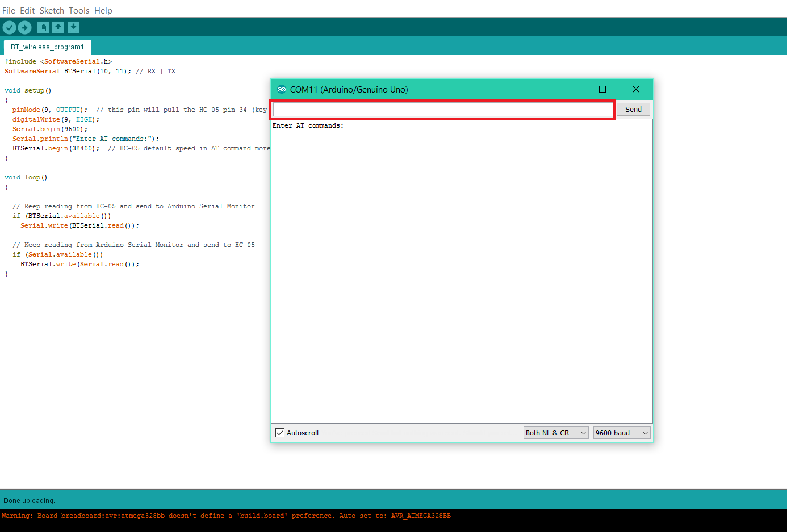The image size is (787, 532).
Task: Select the BT_wireless_program1 tab
Action: coord(47,47)
